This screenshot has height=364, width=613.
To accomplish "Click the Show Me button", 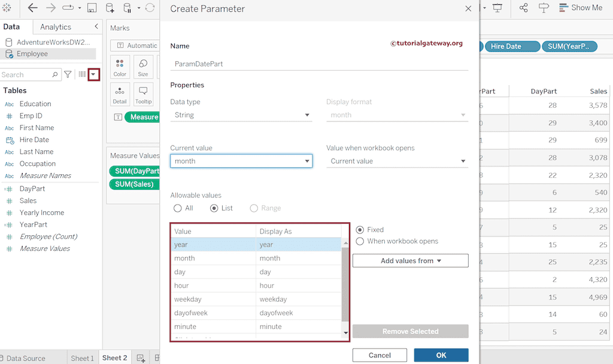I will click(581, 7).
